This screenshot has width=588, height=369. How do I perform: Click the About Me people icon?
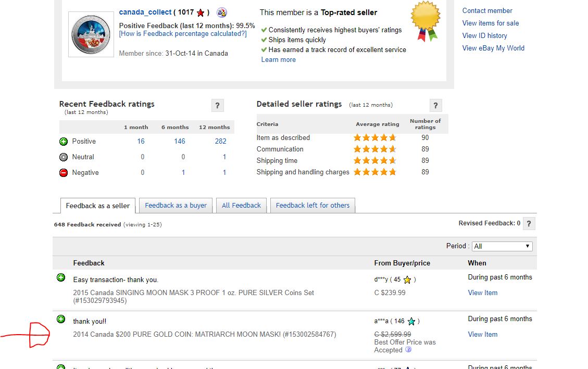click(222, 12)
